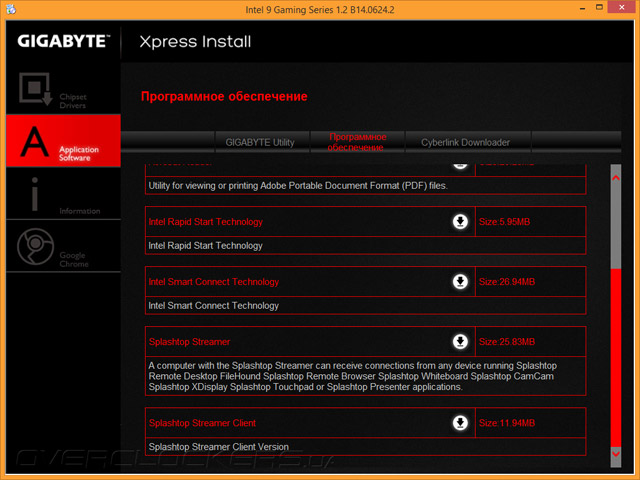The image size is (640, 480).
Task: Click the scrollbar up arrow
Action: click(x=616, y=178)
